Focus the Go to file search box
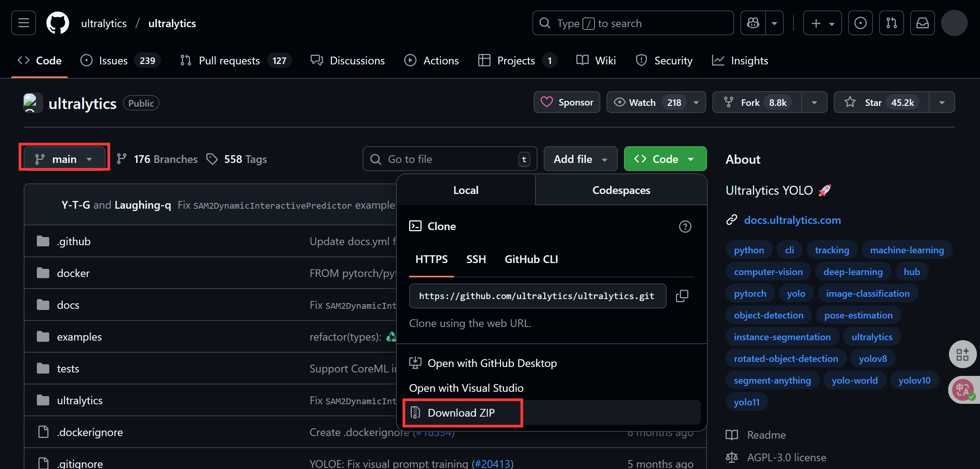The width and height of the screenshot is (980, 469). coord(450,159)
